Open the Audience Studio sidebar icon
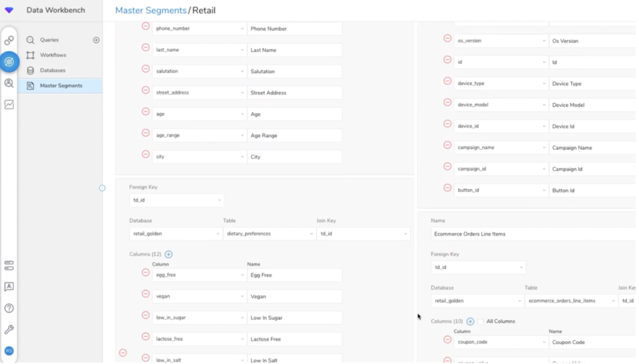This screenshot has height=364, width=639. (x=9, y=83)
